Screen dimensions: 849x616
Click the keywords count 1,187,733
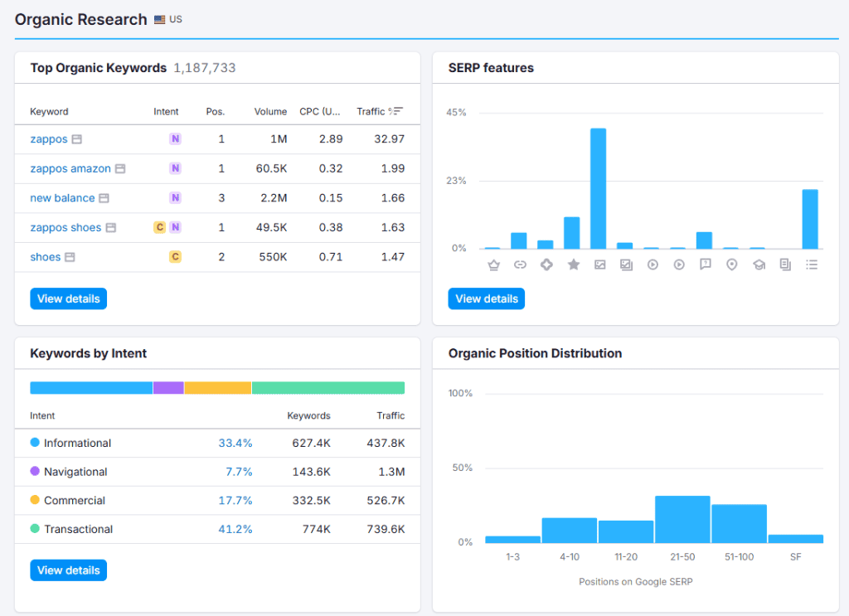(205, 68)
